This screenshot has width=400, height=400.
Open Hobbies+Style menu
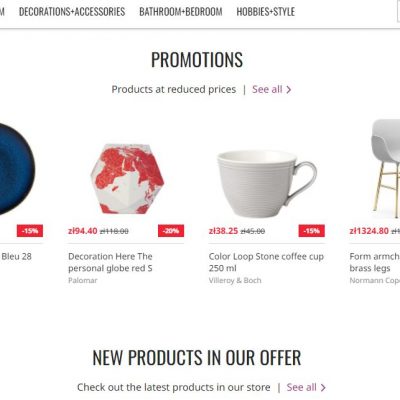[266, 12]
